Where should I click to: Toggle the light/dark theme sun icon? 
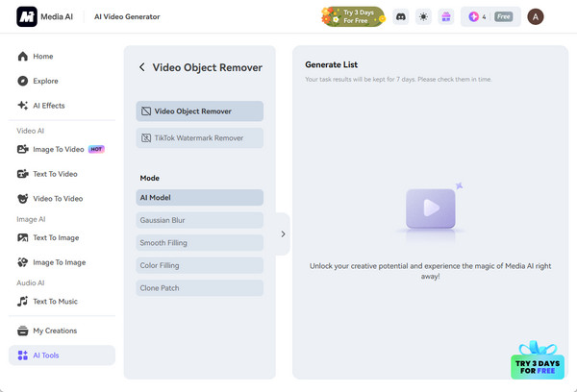pyautogui.click(x=423, y=16)
